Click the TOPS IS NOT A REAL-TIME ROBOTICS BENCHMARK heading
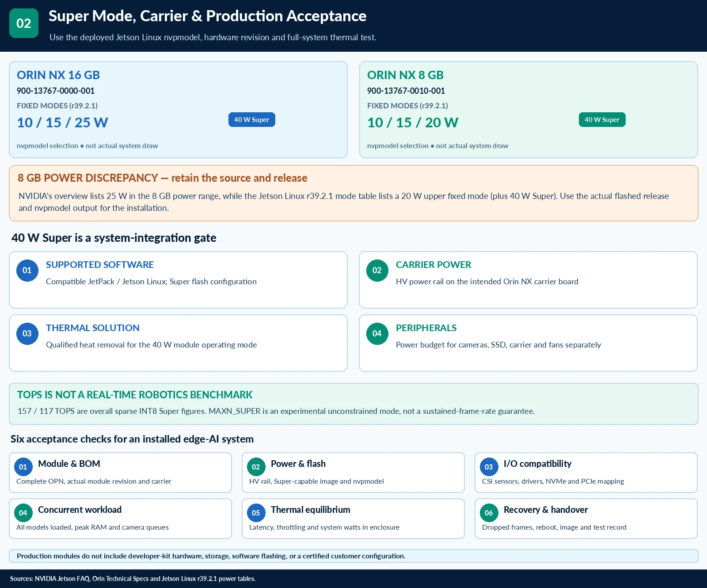This screenshot has width=707, height=588. 135,395
